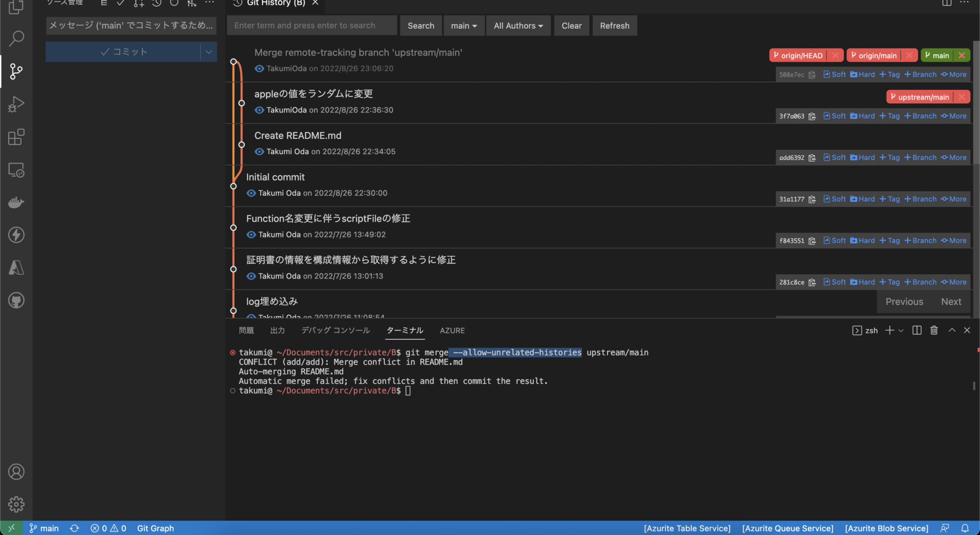Image resolution: width=980 pixels, height=535 pixels.
Task: Remove the main branch label filter
Action: coord(962,55)
